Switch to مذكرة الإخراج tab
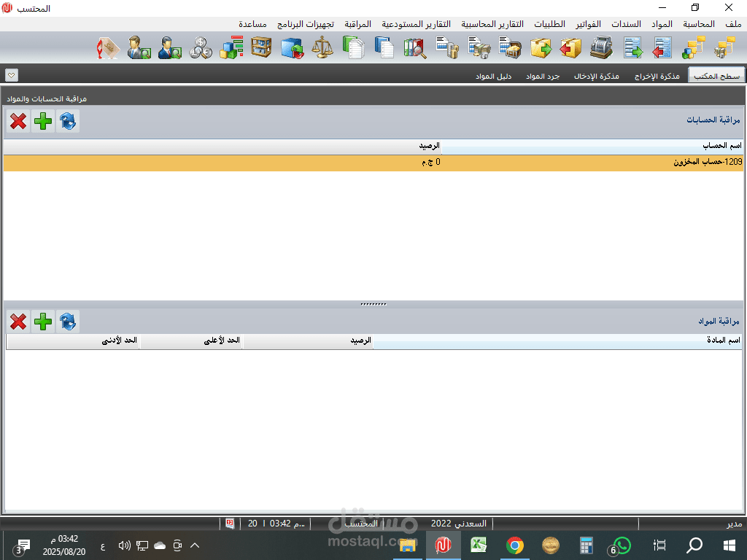This screenshot has width=747, height=560. (657, 76)
